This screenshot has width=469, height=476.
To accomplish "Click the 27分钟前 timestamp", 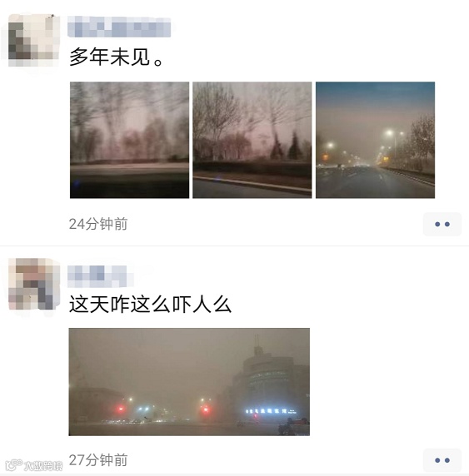I will pos(98,460).
